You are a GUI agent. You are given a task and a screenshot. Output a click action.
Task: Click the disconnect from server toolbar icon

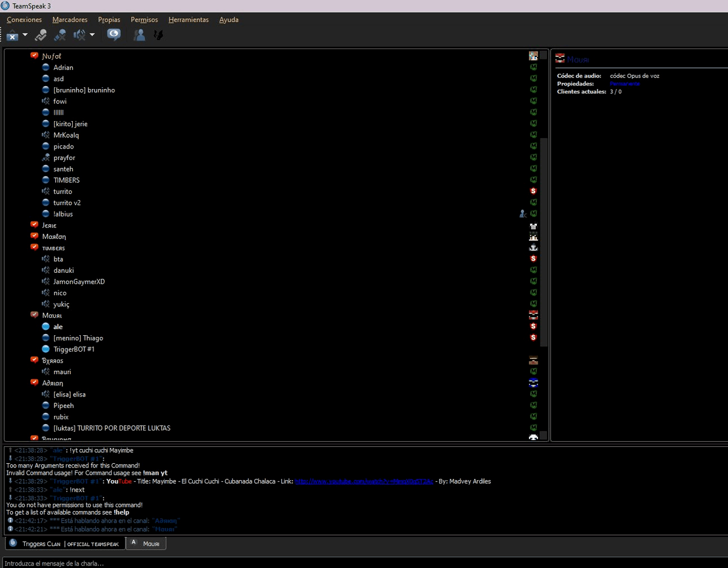(x=12, y=36)
